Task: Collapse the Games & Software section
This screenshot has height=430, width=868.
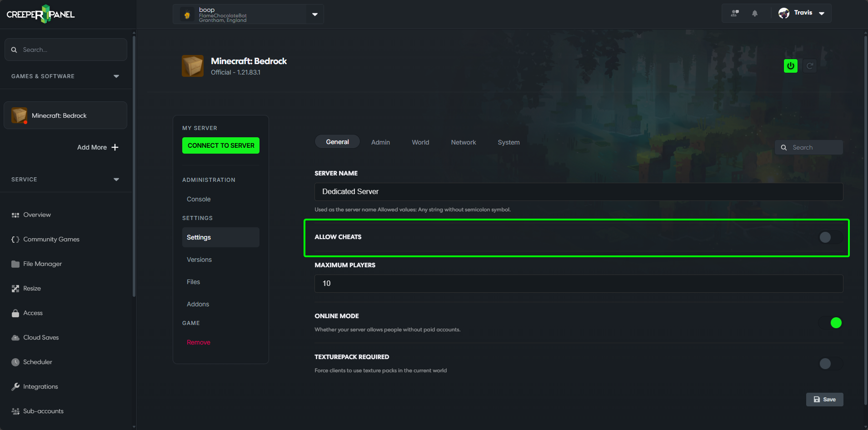Action: pyautogui.click(x=116, y=76)
